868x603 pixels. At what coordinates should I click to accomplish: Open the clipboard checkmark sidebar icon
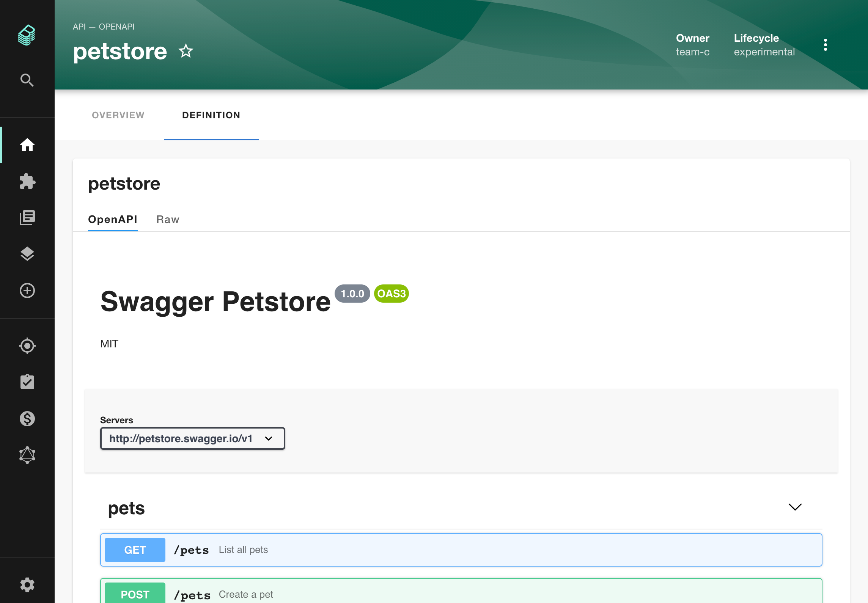tap(27, 382)
